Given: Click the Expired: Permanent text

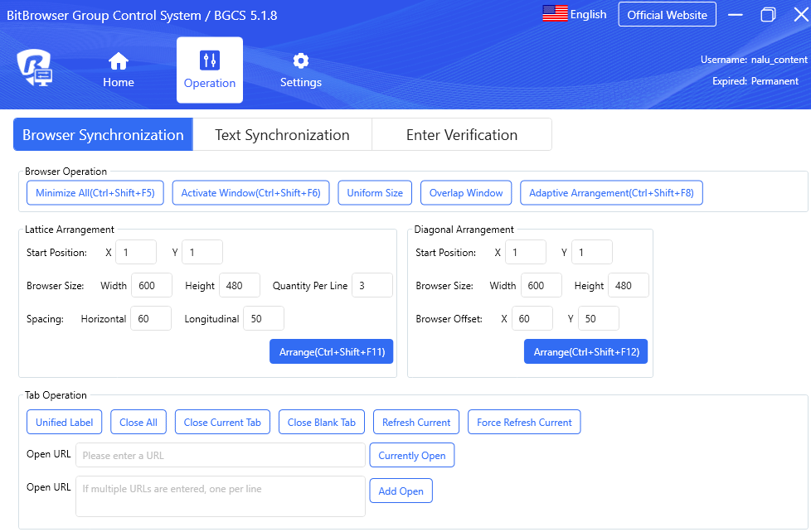Looking at the screenshot, I should [755, 81].
